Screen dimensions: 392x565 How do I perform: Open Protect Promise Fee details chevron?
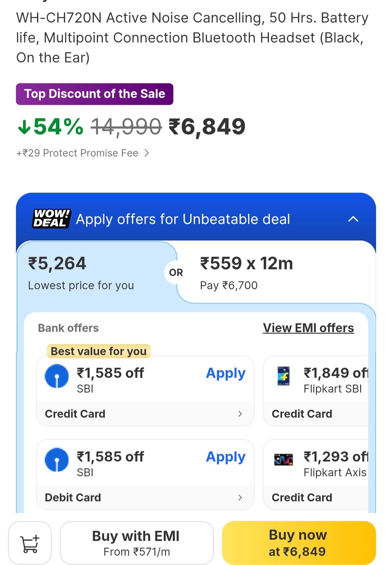(147, 153)
